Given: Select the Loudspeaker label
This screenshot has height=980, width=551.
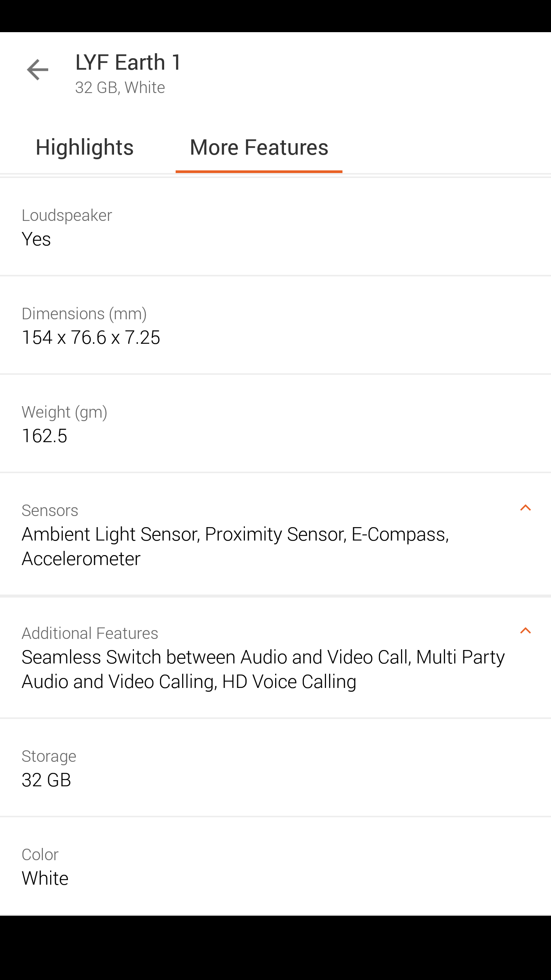Looking at the screenshot, I should point(67,216).
